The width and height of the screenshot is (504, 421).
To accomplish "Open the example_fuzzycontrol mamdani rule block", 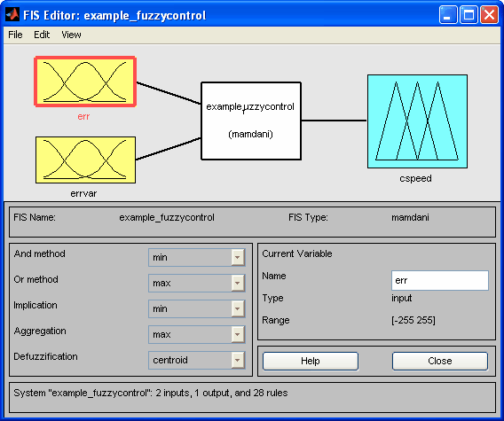I will (251, 121).
